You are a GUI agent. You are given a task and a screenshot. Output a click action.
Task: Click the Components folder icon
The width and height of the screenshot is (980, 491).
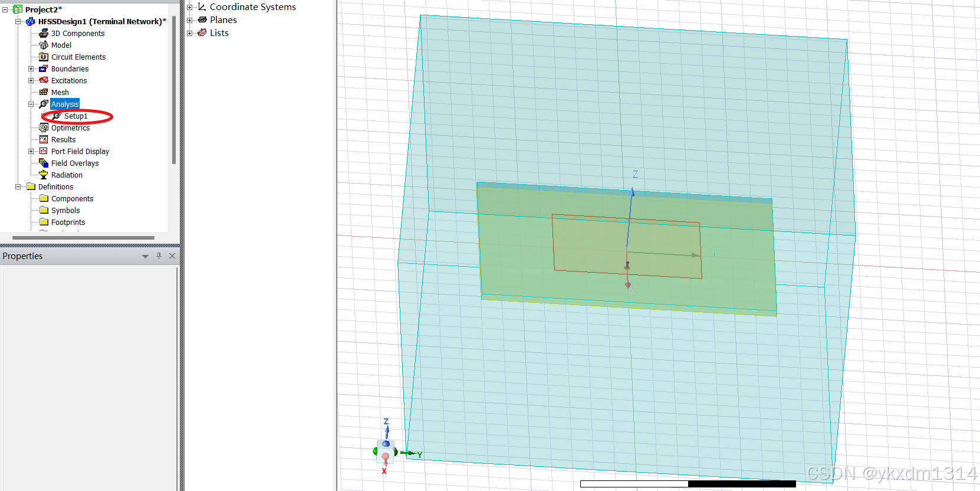click(x=44, y=198)
